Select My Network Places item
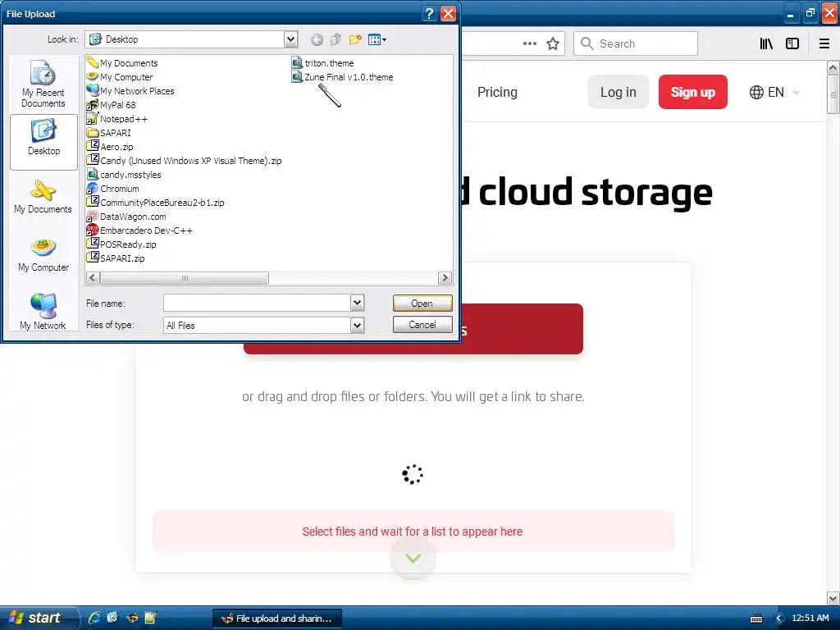This screenshot has height=630, width=840. pyautogui.click(x=130, y=91)
